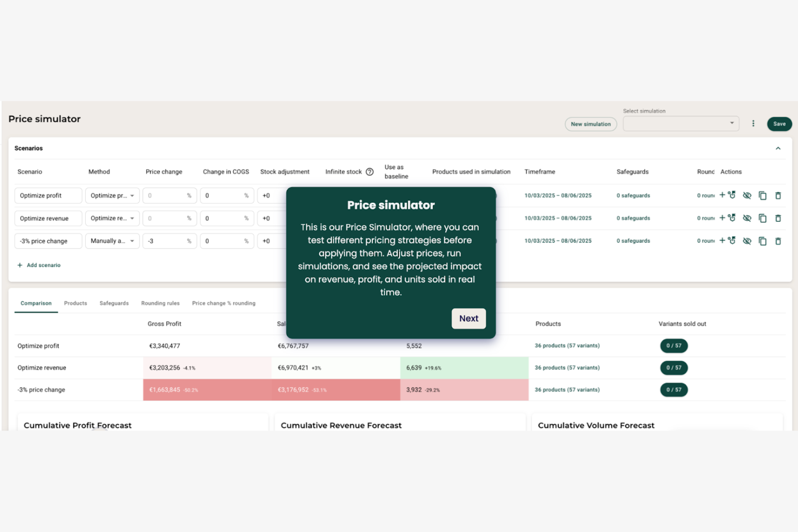
Task: Open the three-dot overflow menu near Save
Action: 753,123
